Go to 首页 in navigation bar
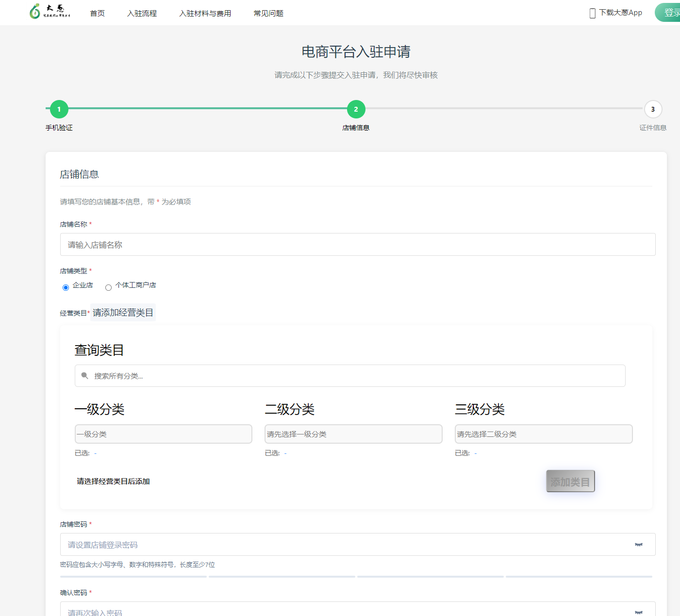 pyautogui.click(x=97, y=14)
